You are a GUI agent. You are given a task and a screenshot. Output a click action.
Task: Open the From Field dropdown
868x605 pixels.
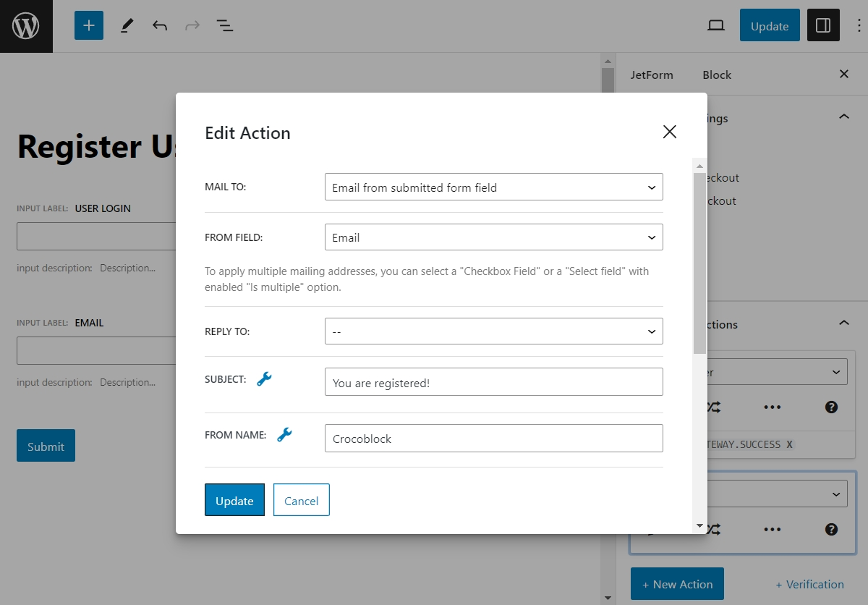493,237
